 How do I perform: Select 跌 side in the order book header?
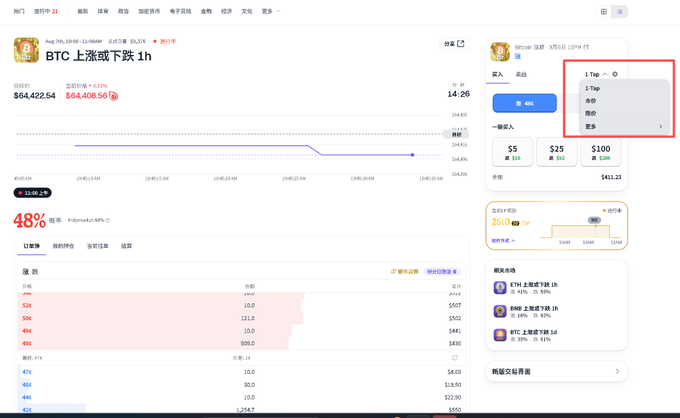click(x=35, y=272)
